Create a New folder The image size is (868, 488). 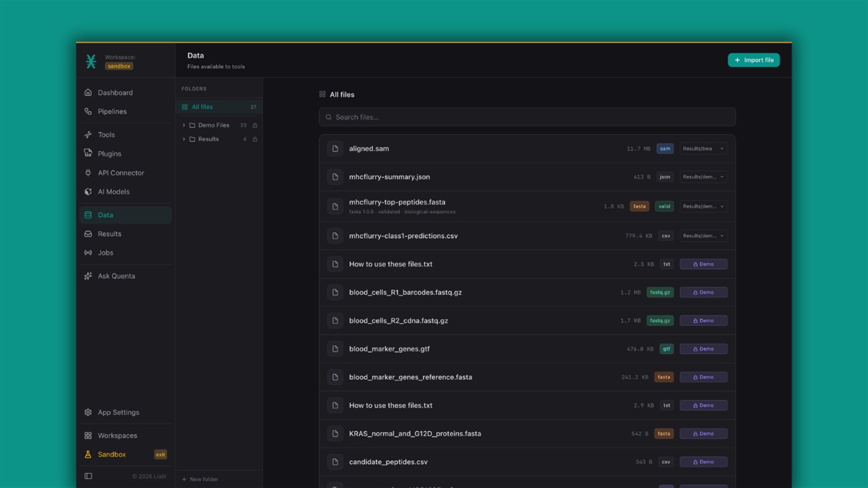(200, 479)
